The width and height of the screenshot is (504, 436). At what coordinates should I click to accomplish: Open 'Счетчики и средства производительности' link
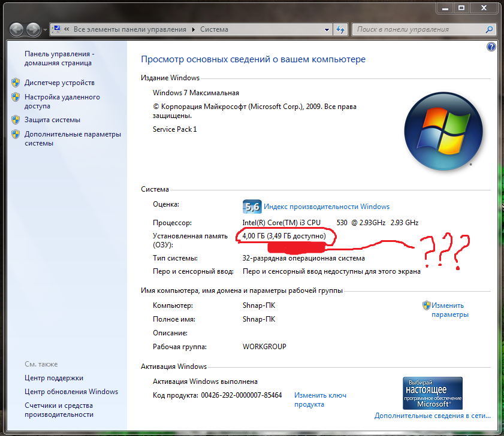click(59, 410)
